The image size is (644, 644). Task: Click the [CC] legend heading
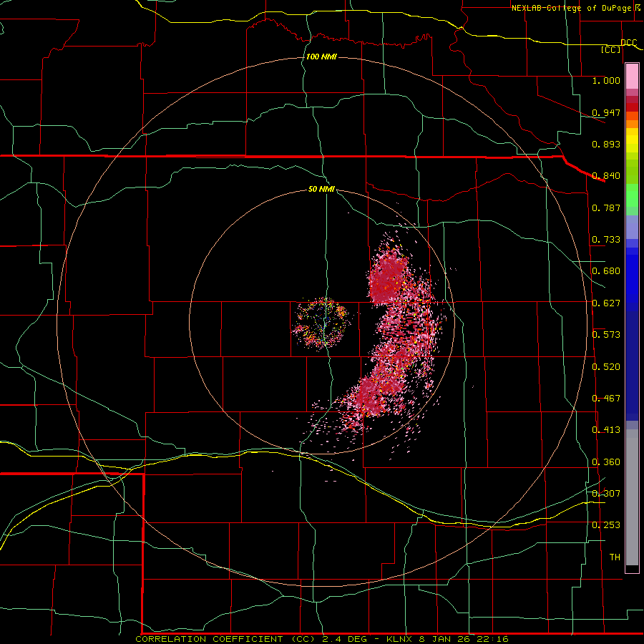click(x=611, y=49)
